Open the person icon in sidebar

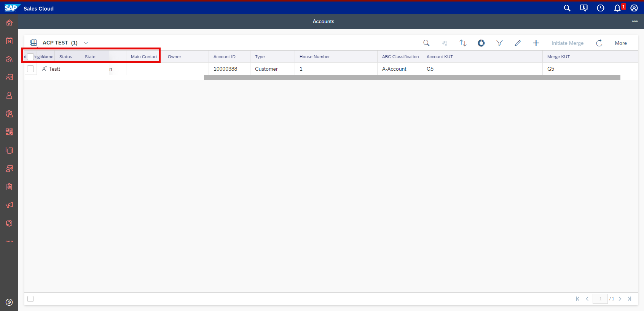click(9, 95)
